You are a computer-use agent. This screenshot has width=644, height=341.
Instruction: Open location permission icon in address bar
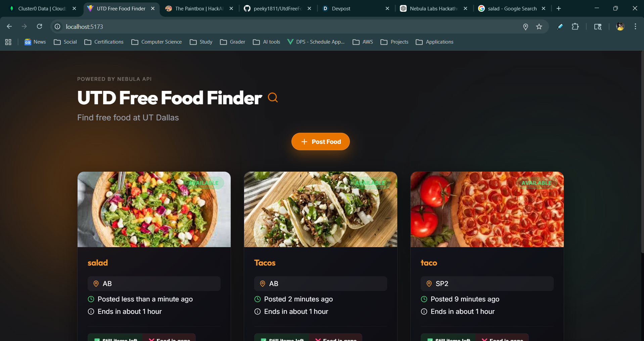525,27
